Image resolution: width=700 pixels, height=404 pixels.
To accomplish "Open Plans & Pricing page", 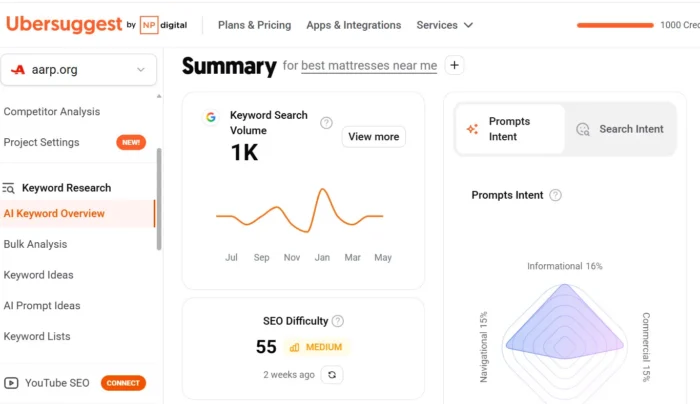I will [254, 25].
